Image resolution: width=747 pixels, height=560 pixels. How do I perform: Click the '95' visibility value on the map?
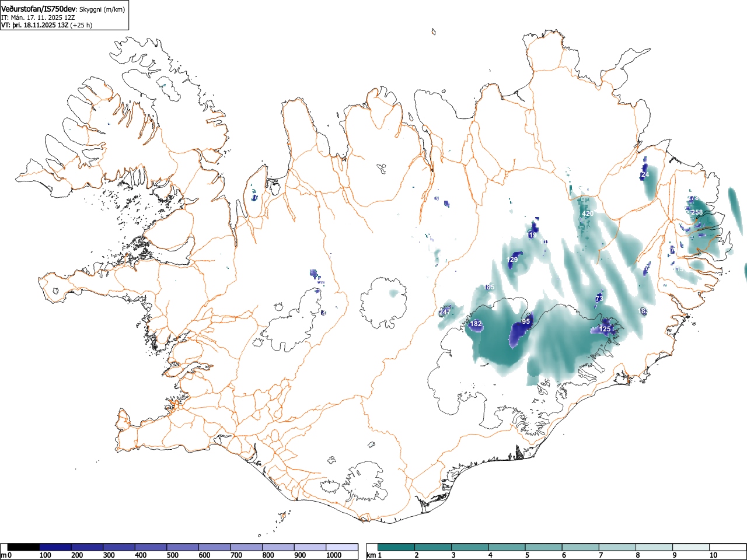tap(526, 321)
